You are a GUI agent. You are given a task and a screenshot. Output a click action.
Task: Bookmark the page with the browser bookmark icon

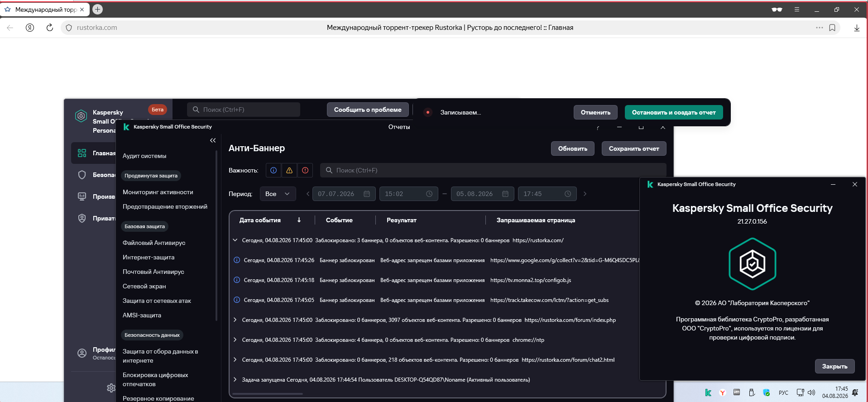(x=832, y=28)
